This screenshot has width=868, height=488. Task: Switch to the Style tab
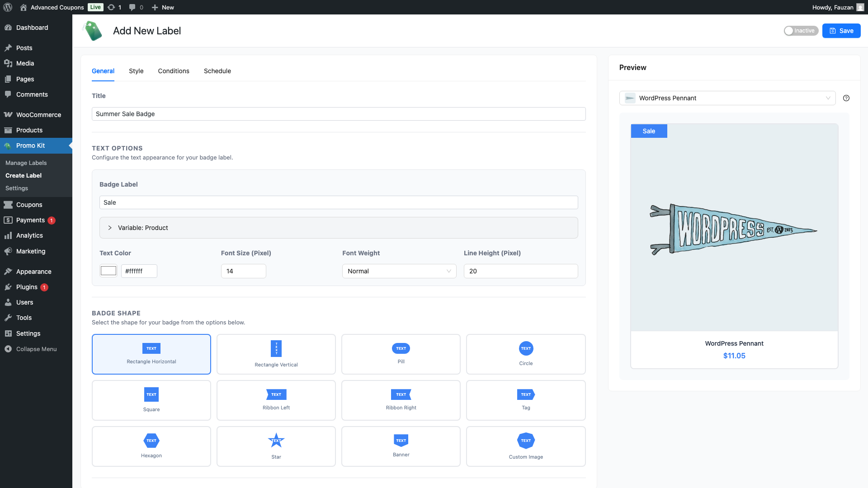pyautogui.click(x=136, y=71)
